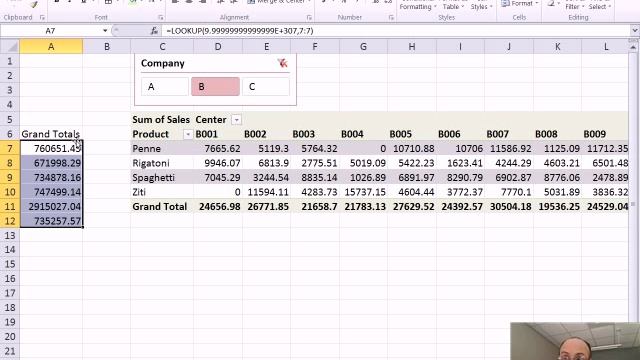Toggle company B in the slicer
This screenshot has height=360, width=640.
click(215, 87)
